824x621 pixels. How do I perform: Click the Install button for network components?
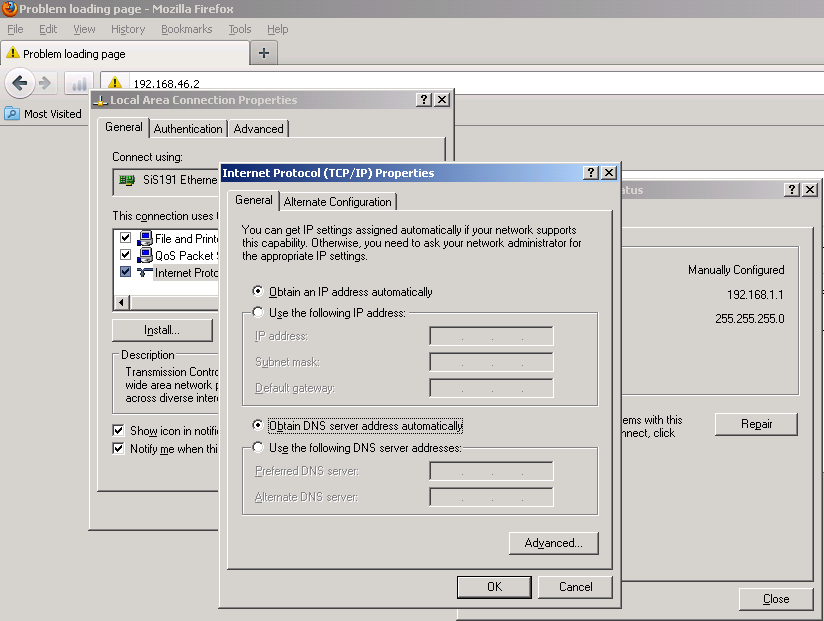[x=163, y=329]
